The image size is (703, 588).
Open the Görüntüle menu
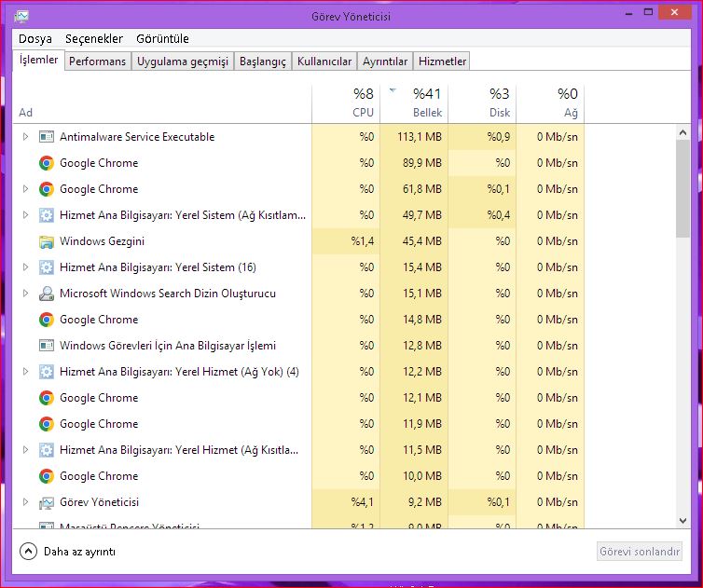tap(163, 39)
